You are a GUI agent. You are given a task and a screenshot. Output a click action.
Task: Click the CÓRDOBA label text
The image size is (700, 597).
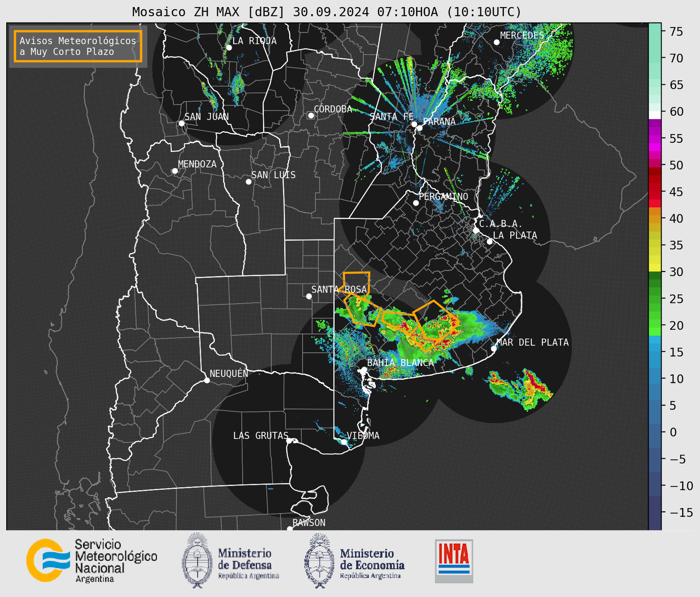click(333, 109)
